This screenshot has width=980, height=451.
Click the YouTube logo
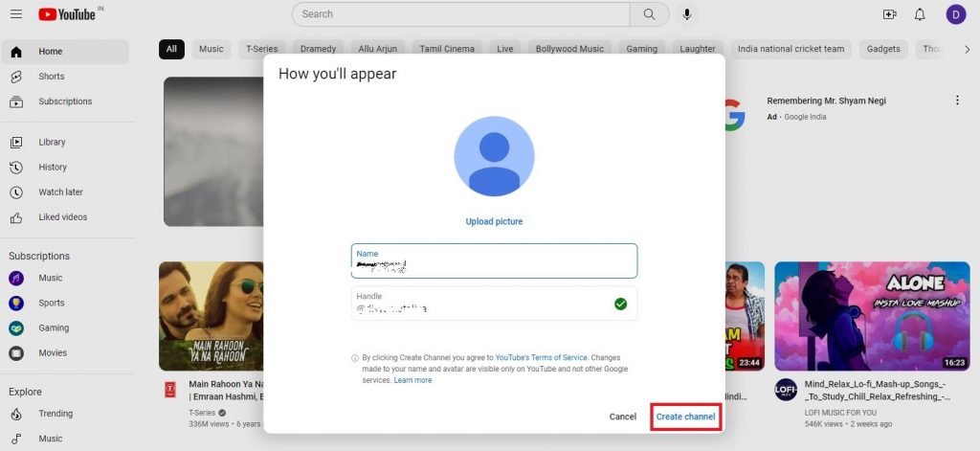tap(67, 14)
